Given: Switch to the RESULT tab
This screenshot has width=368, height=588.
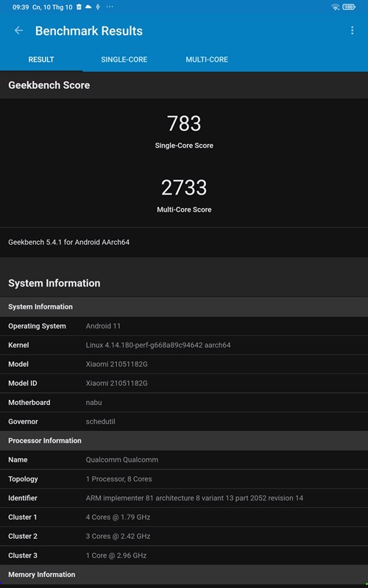Looking at the screenshot, I should tap(41, 60).
